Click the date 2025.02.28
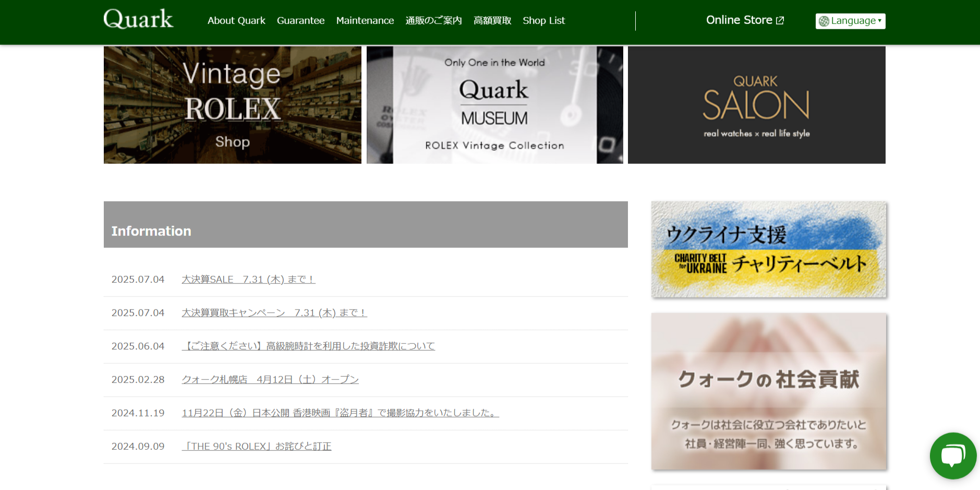 pyautogui.click(x=138, y=379)
